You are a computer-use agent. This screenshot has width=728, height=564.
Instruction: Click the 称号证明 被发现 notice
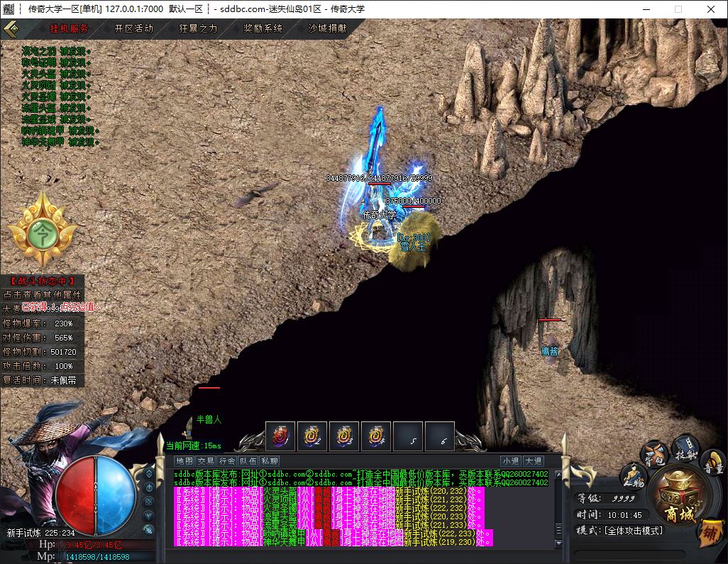(x=56, y=62)
